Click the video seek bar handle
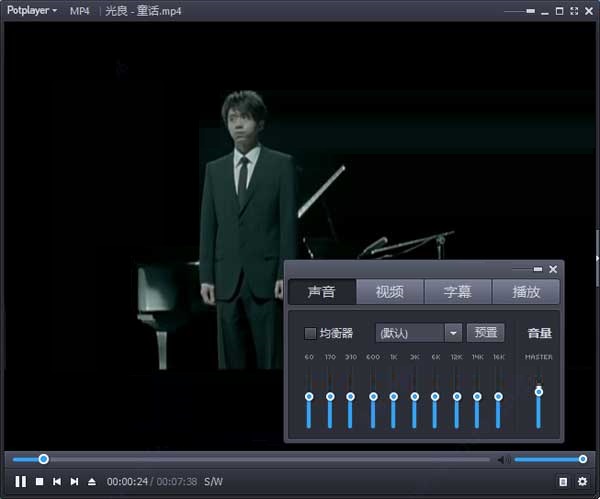Viewport: 600px width, 499px height. pyautogui.click(x=43, y=459)
